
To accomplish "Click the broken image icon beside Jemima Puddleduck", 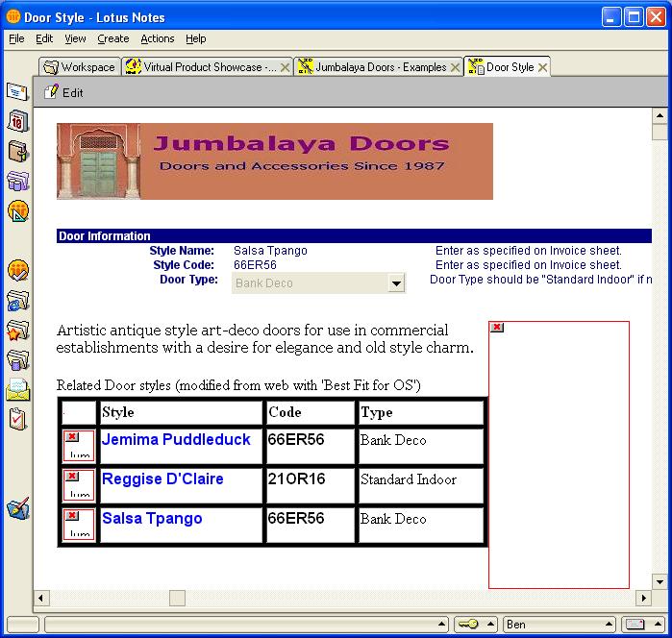I will [x=79, y=446].
